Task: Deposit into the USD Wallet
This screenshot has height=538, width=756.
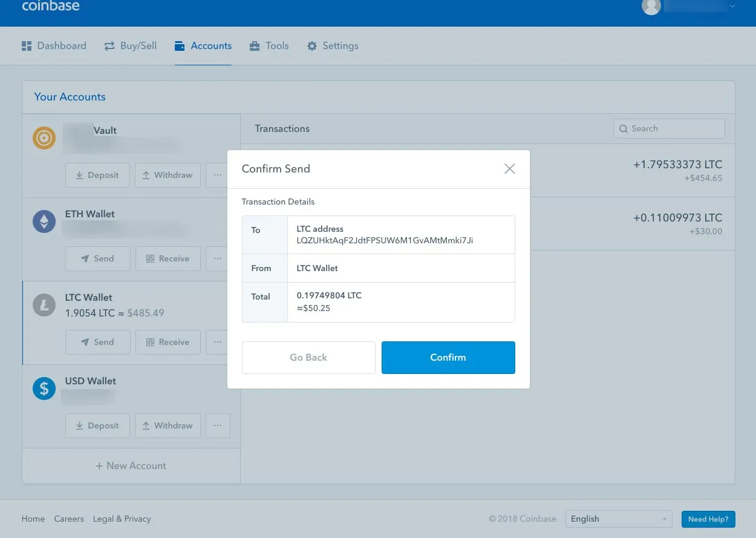Action: (97, 425)
